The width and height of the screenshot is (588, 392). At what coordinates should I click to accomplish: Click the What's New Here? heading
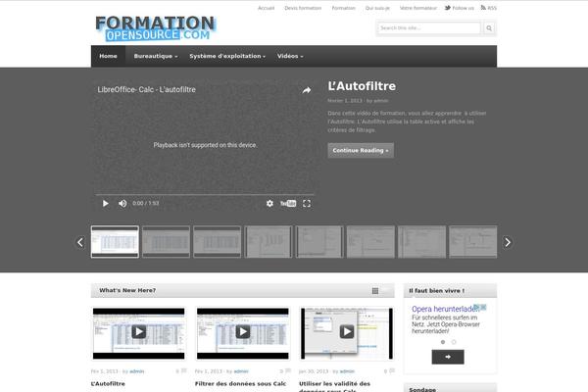coord(127,290)
